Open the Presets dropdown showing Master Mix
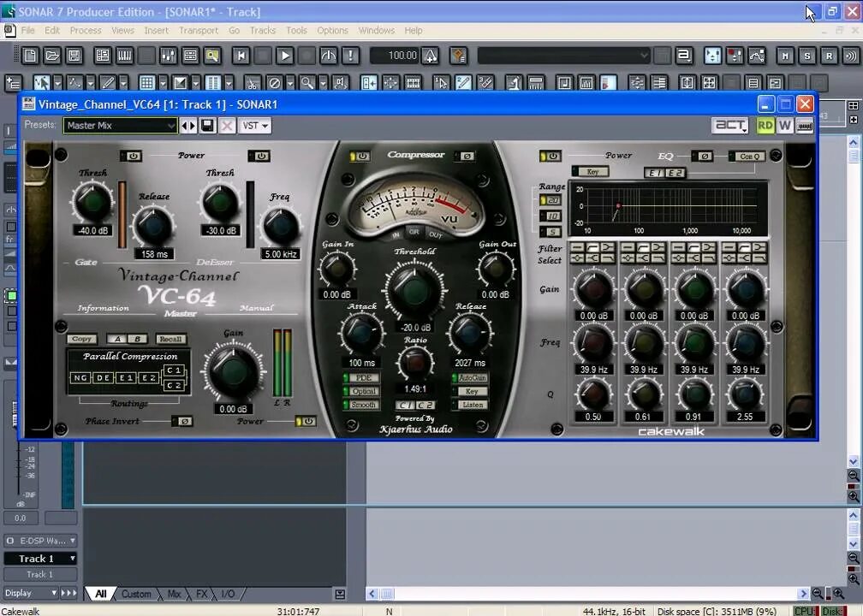The image size is (863, 616). [x=120, y=126]
